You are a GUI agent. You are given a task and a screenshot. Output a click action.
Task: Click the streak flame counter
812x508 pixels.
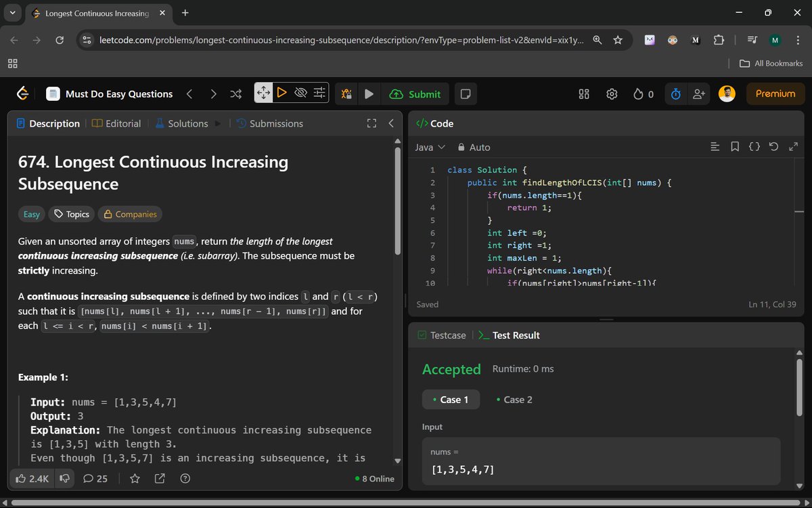coord(644,94)
